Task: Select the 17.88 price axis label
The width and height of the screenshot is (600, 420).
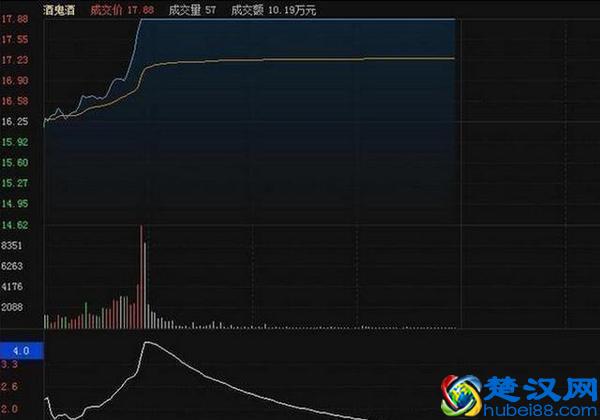Action: click(15, 19)
